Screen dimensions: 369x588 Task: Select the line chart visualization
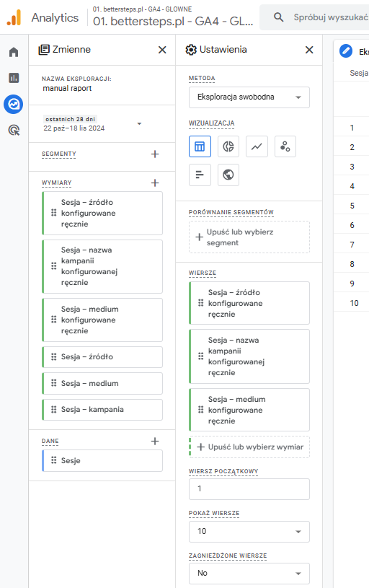(x=257, y=146)
